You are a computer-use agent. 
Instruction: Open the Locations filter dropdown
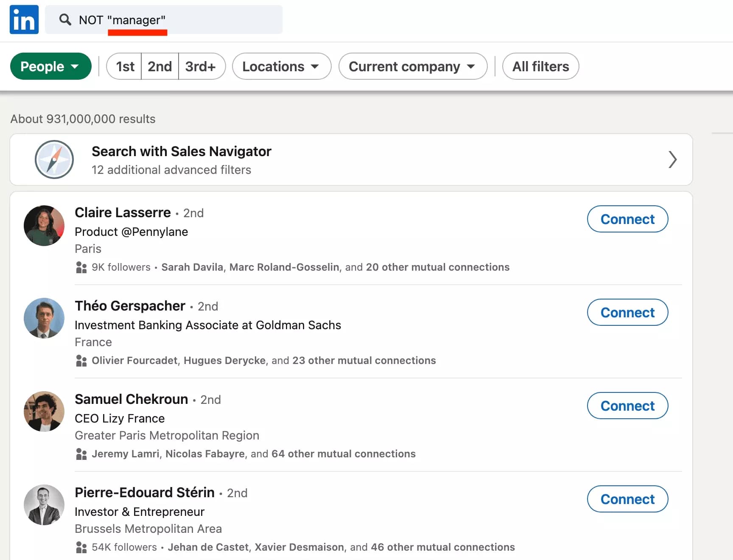click(281, 66)
